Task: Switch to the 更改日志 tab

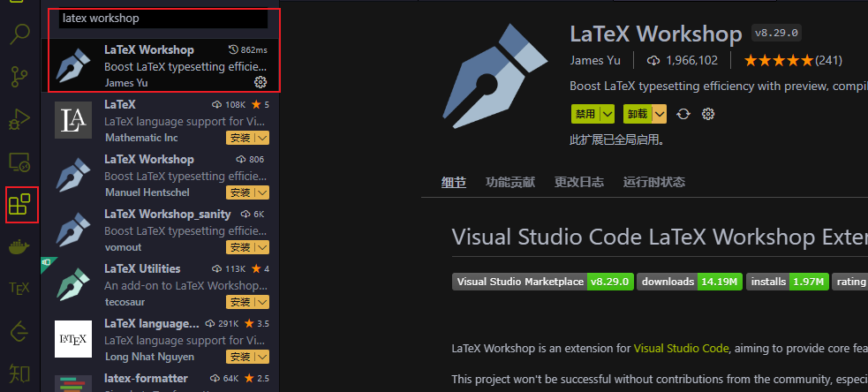Action: point(579,182)
